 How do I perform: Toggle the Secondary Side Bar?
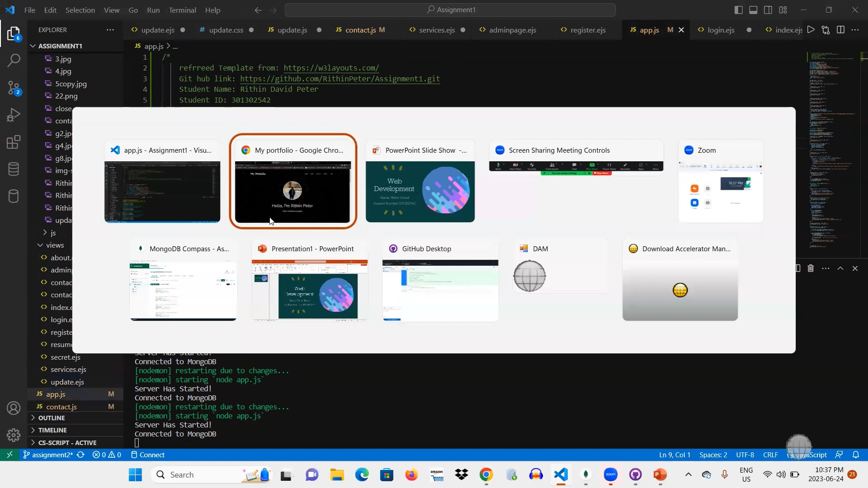click(768, 9)
